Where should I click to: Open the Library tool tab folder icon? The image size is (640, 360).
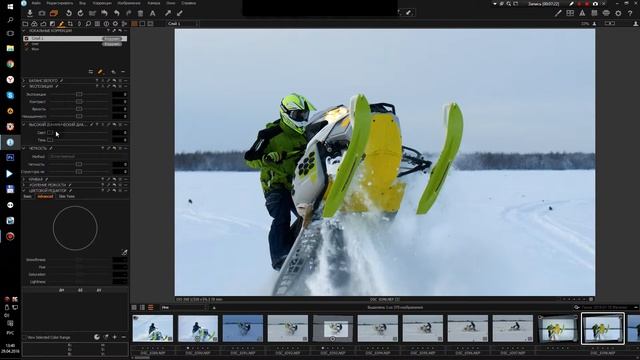pyautogui.click(x=25, y=24)
